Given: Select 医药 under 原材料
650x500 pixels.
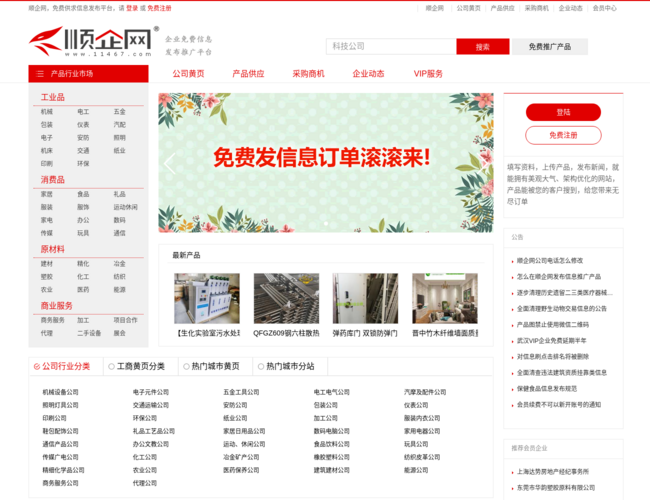Looking at the screenshot, I should point(83,290).
